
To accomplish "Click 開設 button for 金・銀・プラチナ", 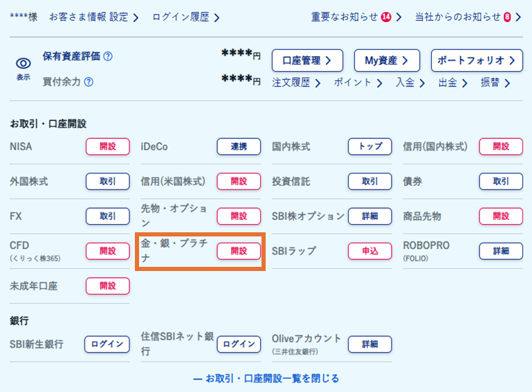I will coord(239,251).
